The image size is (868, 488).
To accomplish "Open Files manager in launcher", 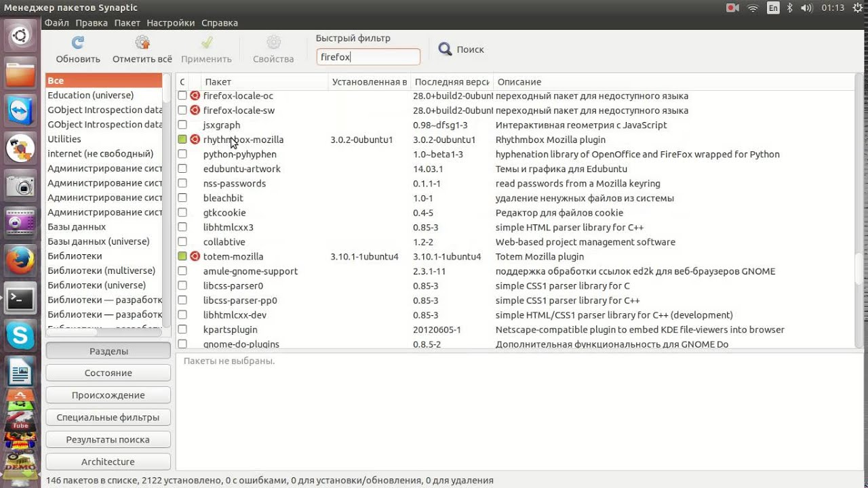I will click(20, 73).
